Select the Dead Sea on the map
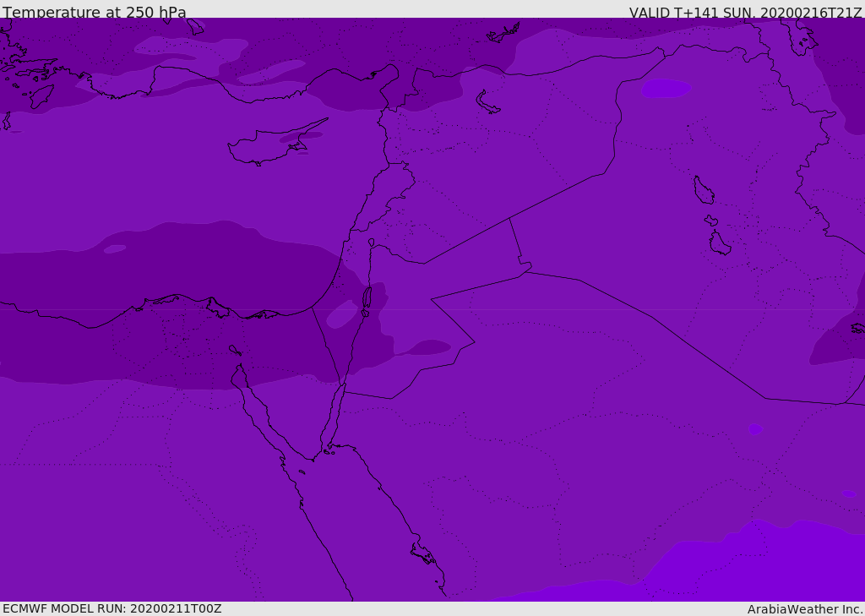The image size is (865, 616). pyautogui.click(x=367, y=298)
